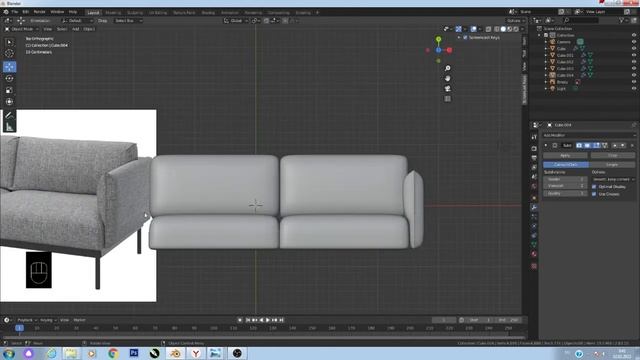
Task: Activate the Transform tool
Action: tap(9, 102)
